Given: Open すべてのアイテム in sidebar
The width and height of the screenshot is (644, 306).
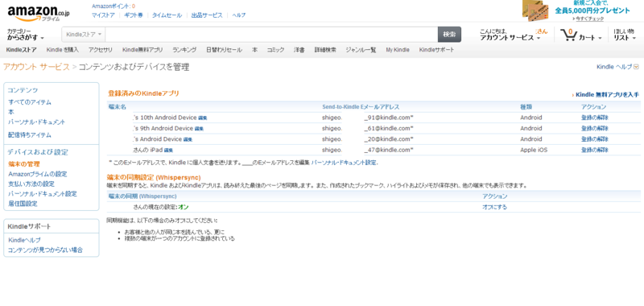Looking at the screenshot, I should (x=30, y=102).
